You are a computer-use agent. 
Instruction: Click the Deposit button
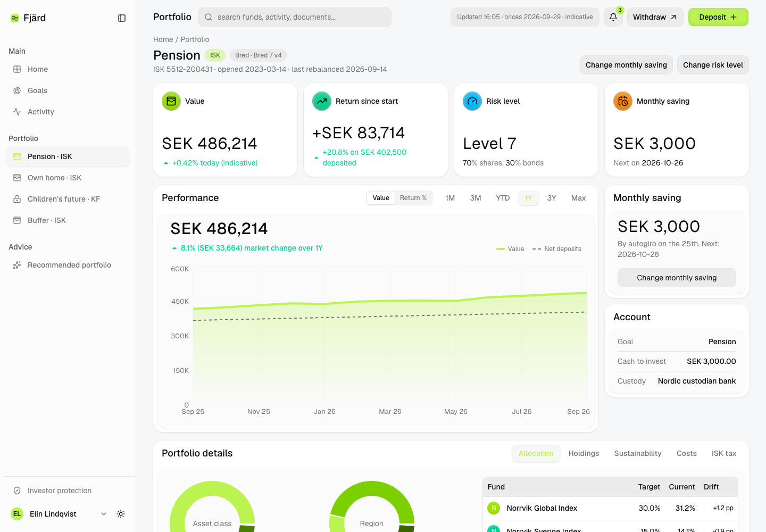pos(718,17)
